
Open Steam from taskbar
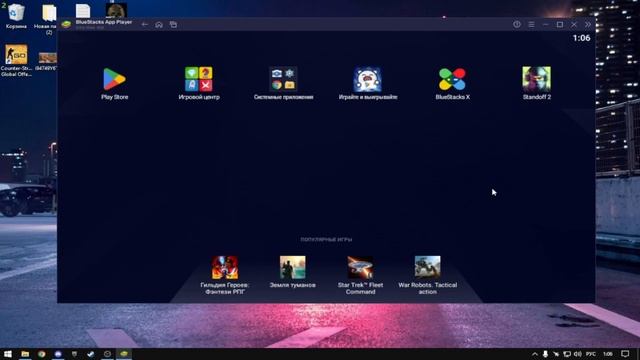tap(91, 354)
